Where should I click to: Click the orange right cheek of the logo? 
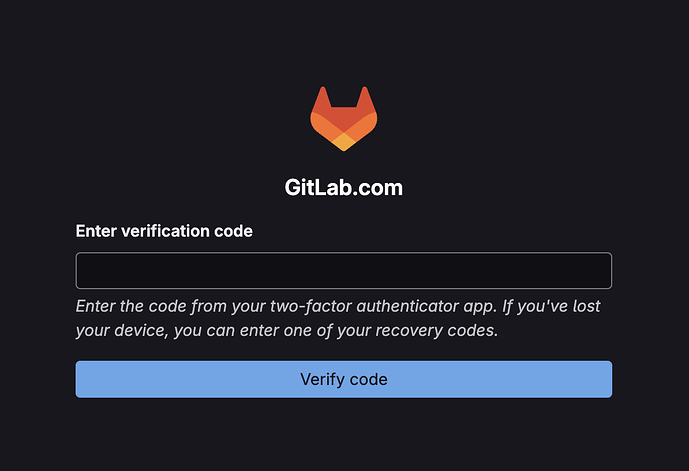pos(365,127)
